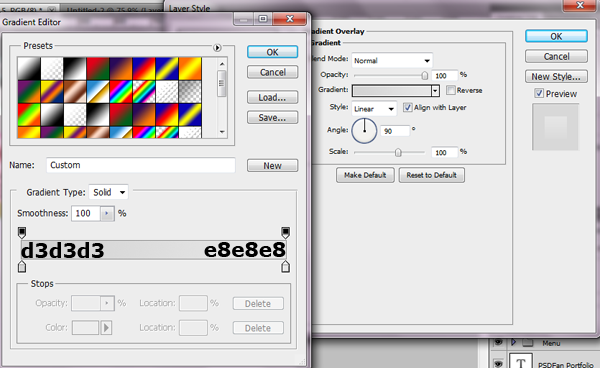Open the Presets flyout menu arrow
600x368 pixels.
pos(217,48)
